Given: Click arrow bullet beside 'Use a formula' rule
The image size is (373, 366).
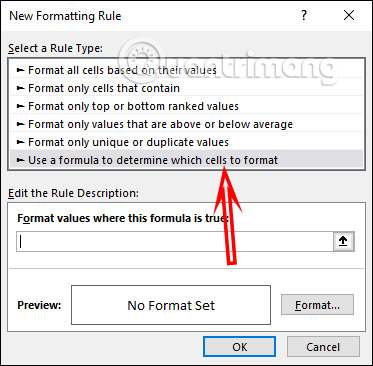Looking at the screenshot, I should (20, 160).
